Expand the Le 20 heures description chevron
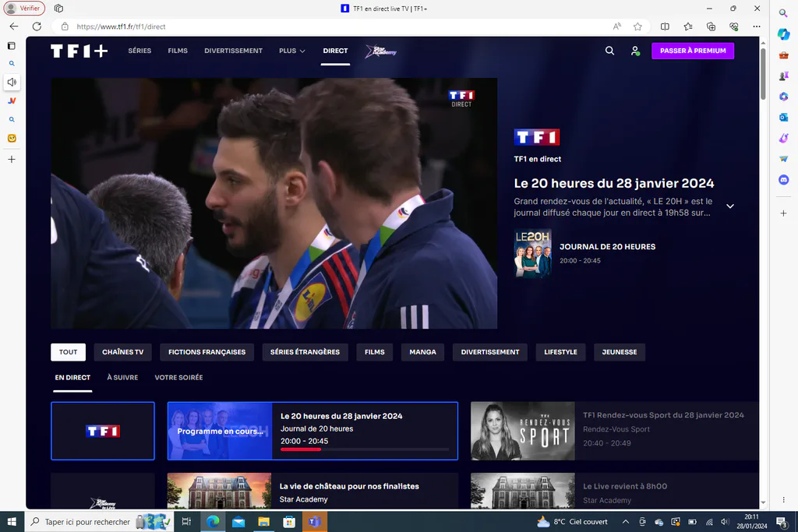The image size is (798, 532). (x=729, y=206)
